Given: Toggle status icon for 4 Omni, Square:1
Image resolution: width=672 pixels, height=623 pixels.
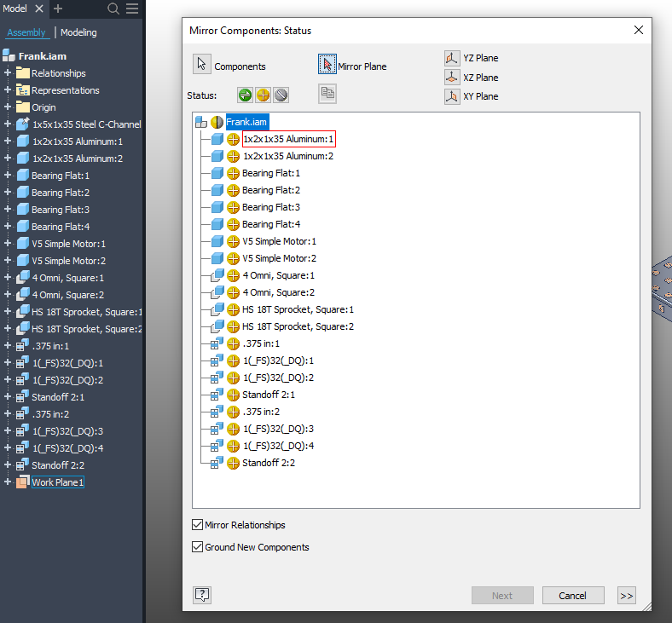Looking at the screenshot, I should tap(233, 275).
